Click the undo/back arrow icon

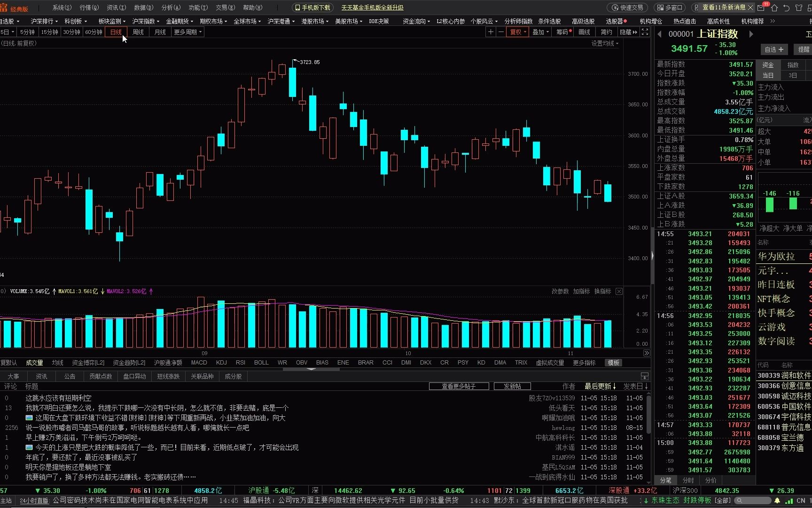point(786,8)
